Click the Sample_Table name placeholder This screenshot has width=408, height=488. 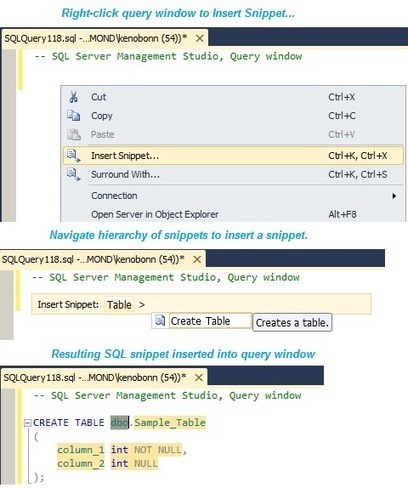click(x=170, y=423)
